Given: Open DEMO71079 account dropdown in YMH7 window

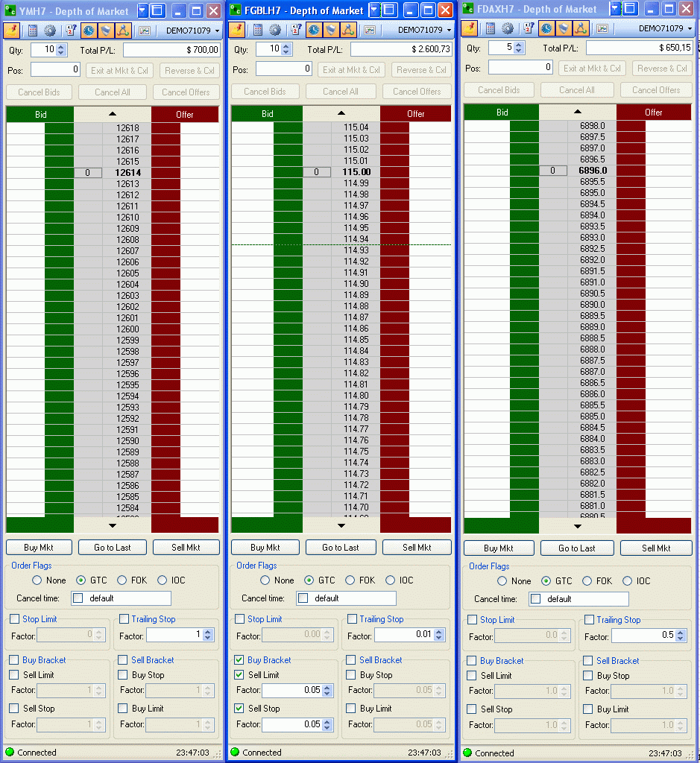Looking at the screenshot, I should (193, 31).
